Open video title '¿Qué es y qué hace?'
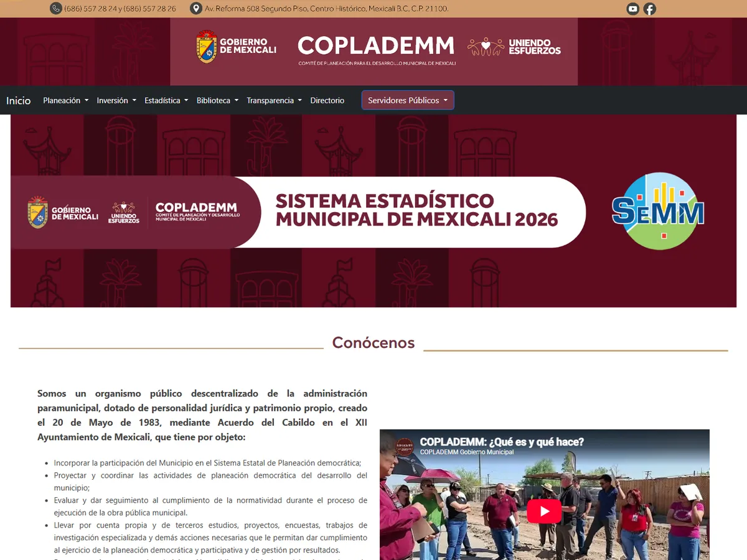Image resolution: width=747 pixels, height=560 pixels. [x=502, y=442]
